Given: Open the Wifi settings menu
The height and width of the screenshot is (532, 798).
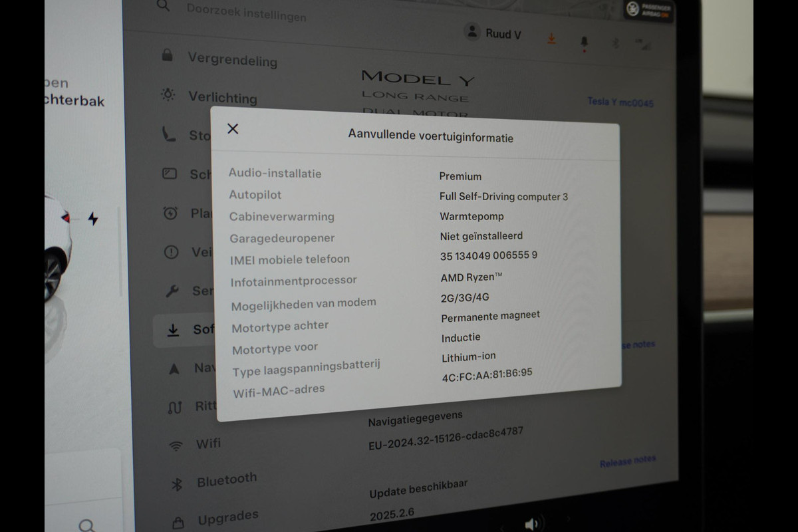Looking at the screenshot, I should tap(194, 444).
